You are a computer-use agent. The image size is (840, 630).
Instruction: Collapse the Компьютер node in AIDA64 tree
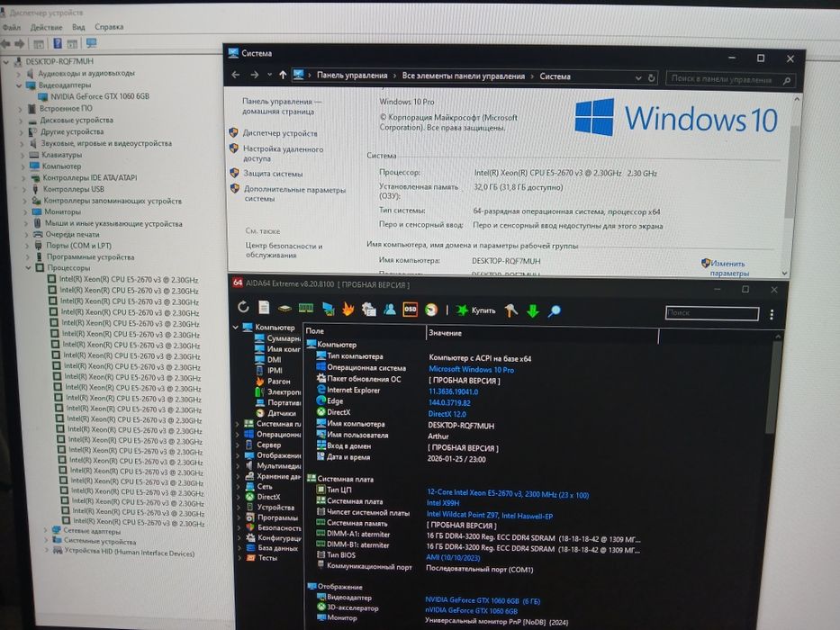tap(235, 327)
